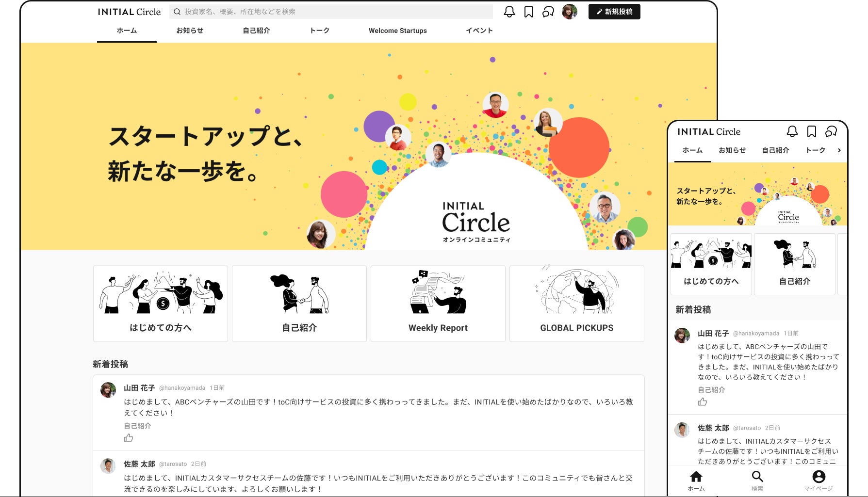Open the mobile 自己紹介 card
The height and width of the screenshot is (497, 868).
[795, 264]
